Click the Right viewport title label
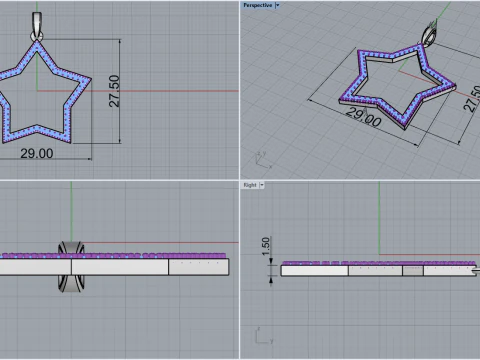Viewport: 480px width, 360px height. tap(250, 185)
